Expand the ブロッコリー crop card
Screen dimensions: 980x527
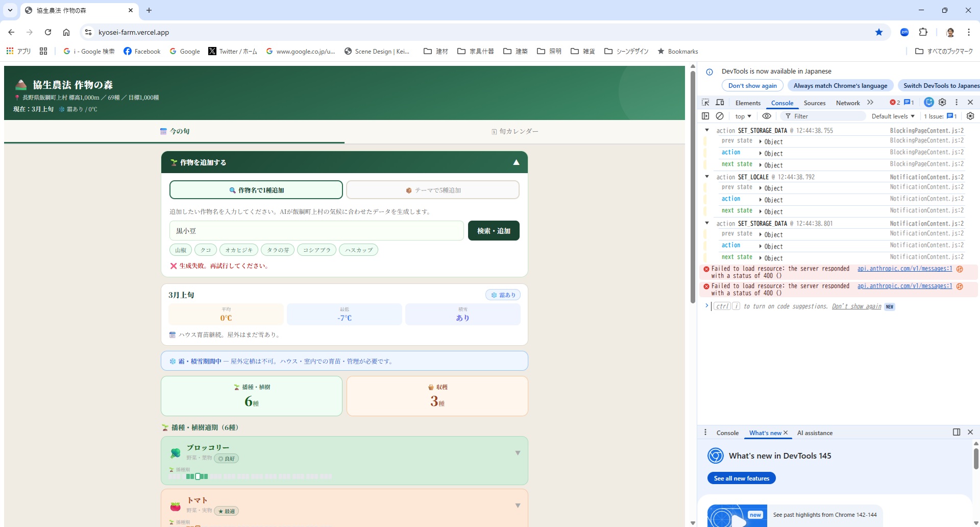coord(518,453)
